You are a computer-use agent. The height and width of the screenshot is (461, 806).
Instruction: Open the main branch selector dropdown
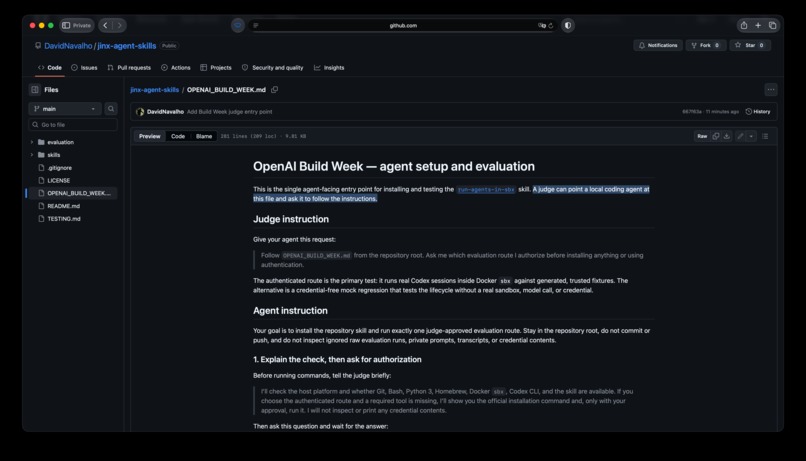(x=65, y=109)
